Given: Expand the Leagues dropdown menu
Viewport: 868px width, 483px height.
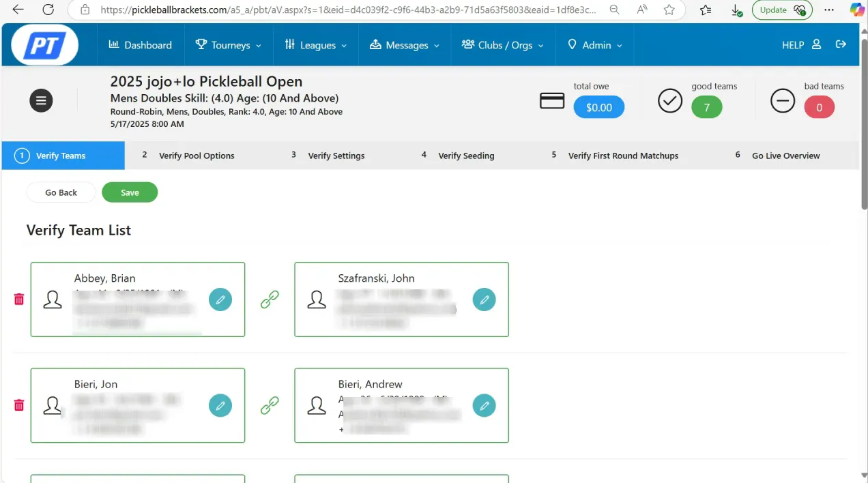Looking at the screenshot, I should coord(315,45).
